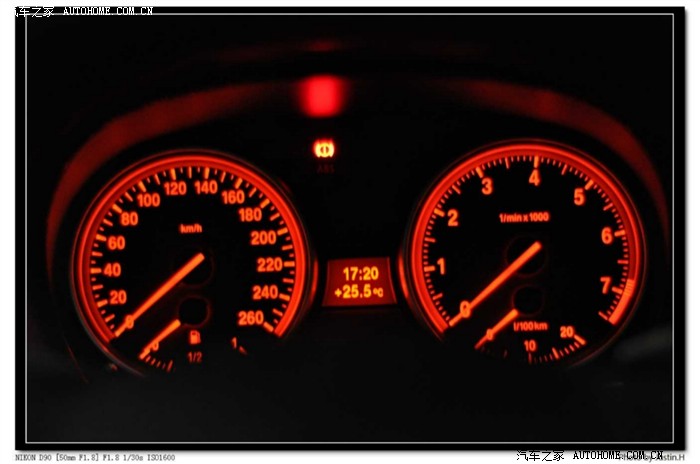Click the blurred red warning light at top

tap(323, 95)
